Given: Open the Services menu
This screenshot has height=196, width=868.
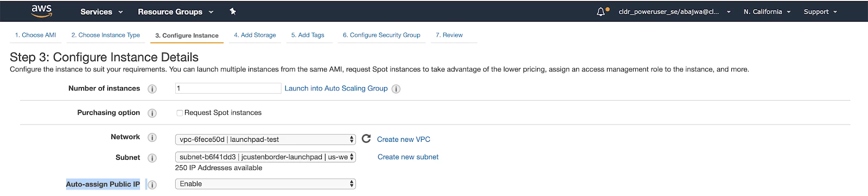Looking at the screenshot, I should click(x=101, y=11).
